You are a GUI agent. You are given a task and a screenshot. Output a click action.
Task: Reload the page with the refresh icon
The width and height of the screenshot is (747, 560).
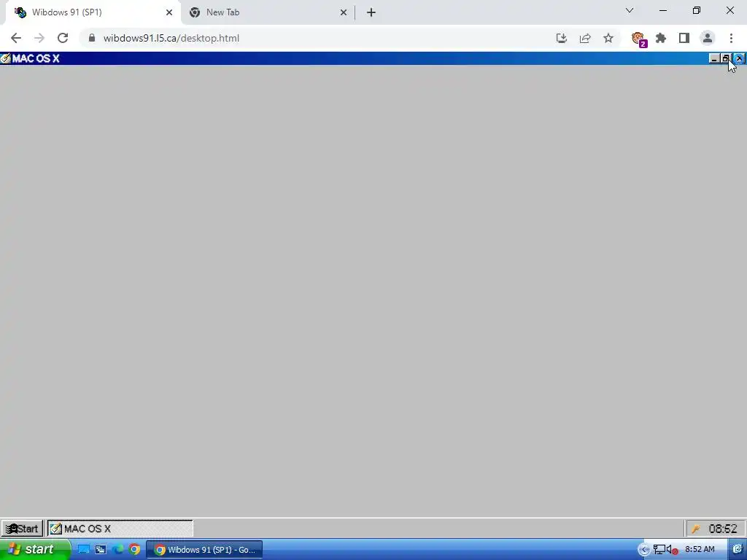click(x=63, y=38)
